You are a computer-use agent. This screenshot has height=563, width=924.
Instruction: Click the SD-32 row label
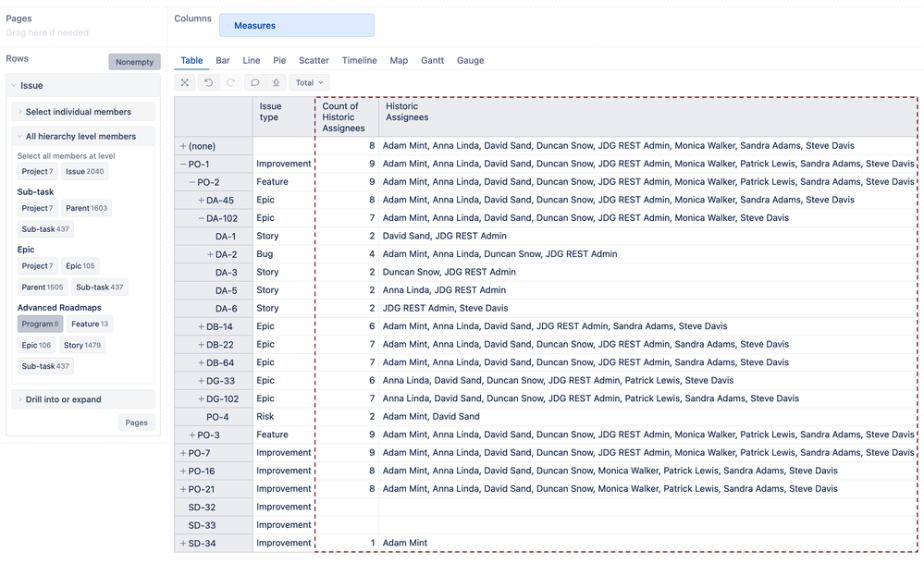click(202, 507)
